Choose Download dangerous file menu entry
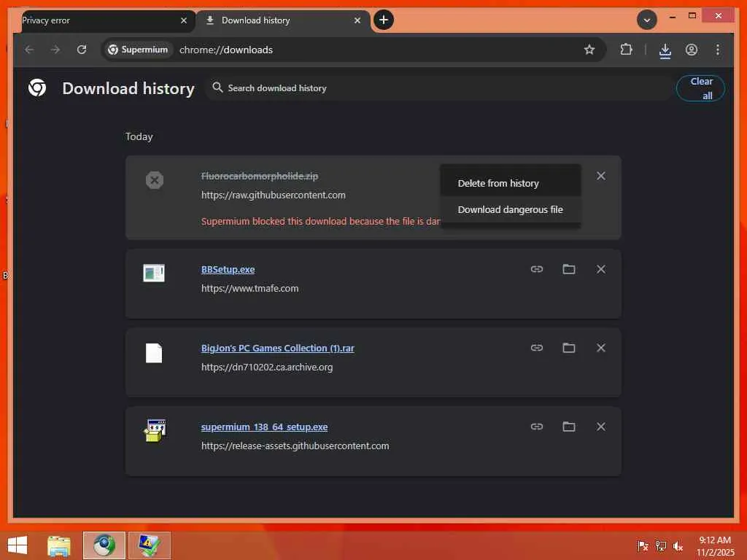Viewport: 747px width, 560px height. (510, 209)
